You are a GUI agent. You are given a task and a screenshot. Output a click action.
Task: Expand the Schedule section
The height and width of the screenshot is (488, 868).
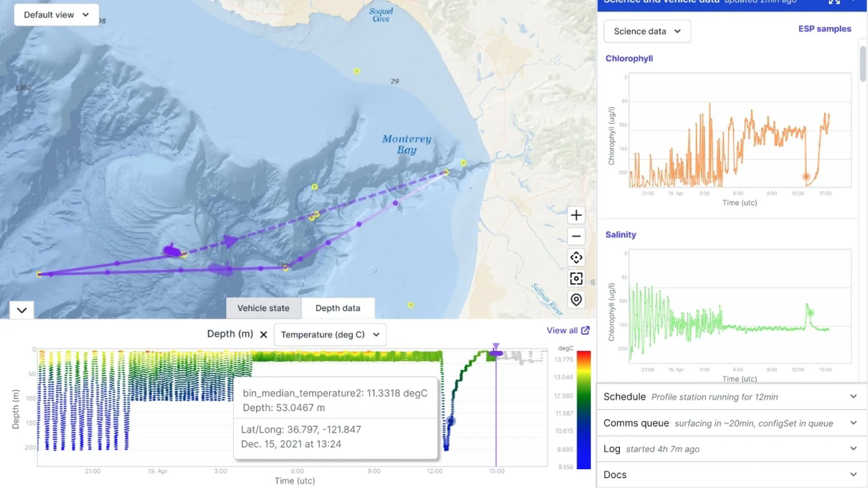pyautogui.click(x=730, y=397)
